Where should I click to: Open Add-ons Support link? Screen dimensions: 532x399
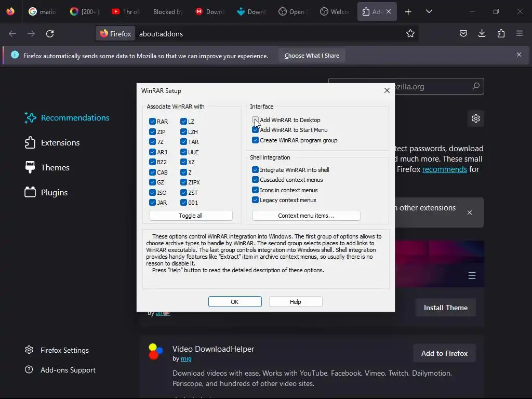68,370
